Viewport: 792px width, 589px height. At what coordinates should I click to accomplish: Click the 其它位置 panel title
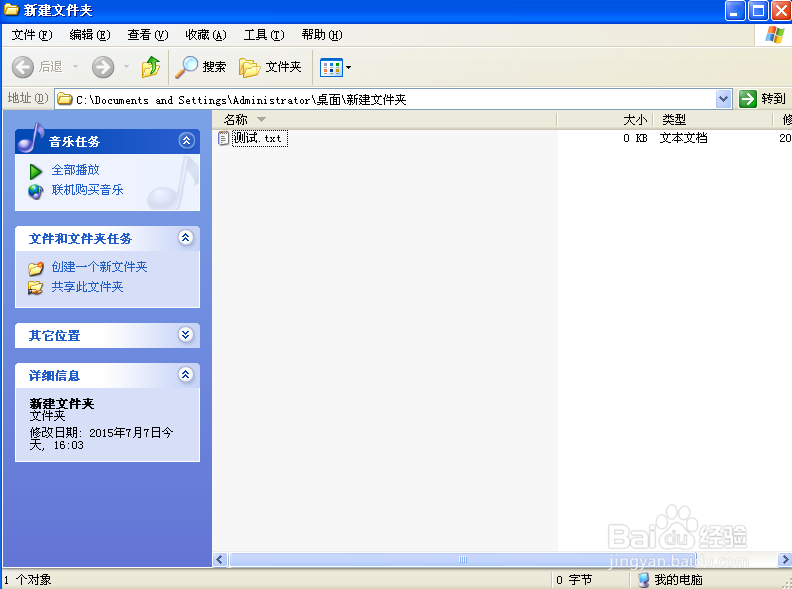tap(55, 335)
